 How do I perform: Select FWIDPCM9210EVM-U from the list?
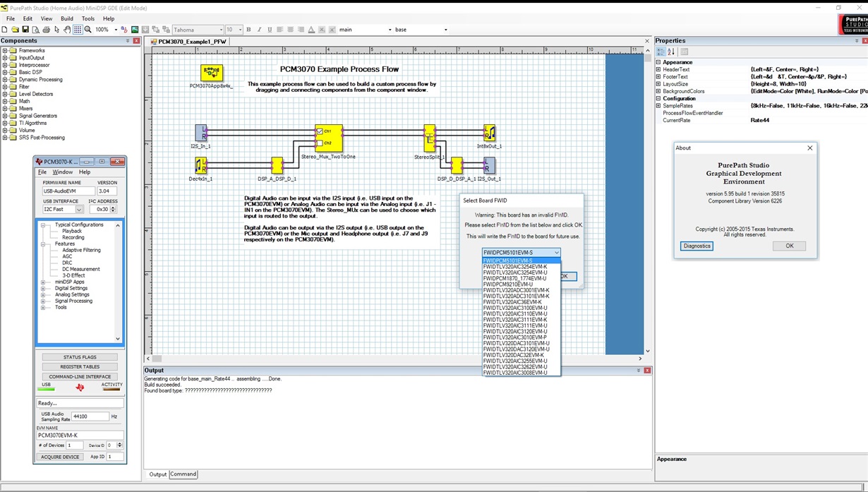point(521,284)
